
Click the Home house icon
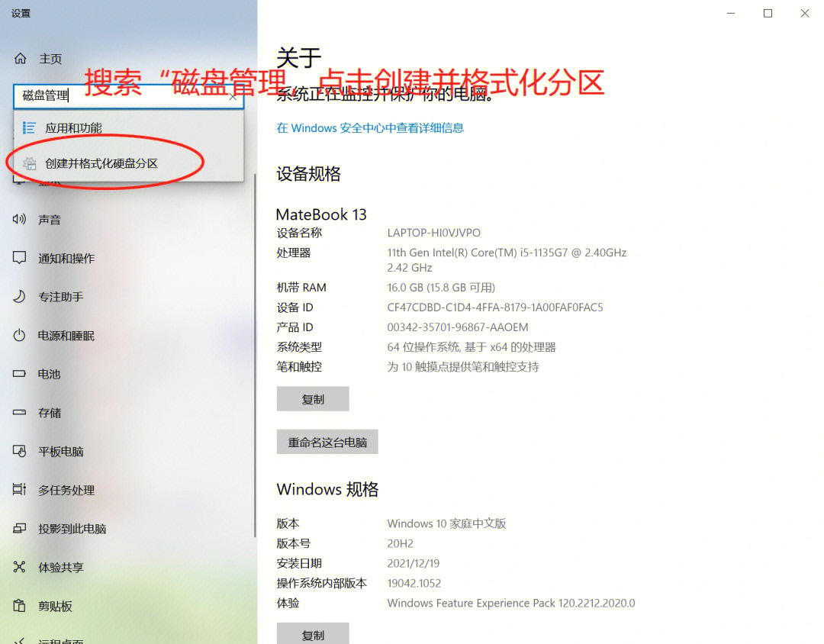pos(20,58)
